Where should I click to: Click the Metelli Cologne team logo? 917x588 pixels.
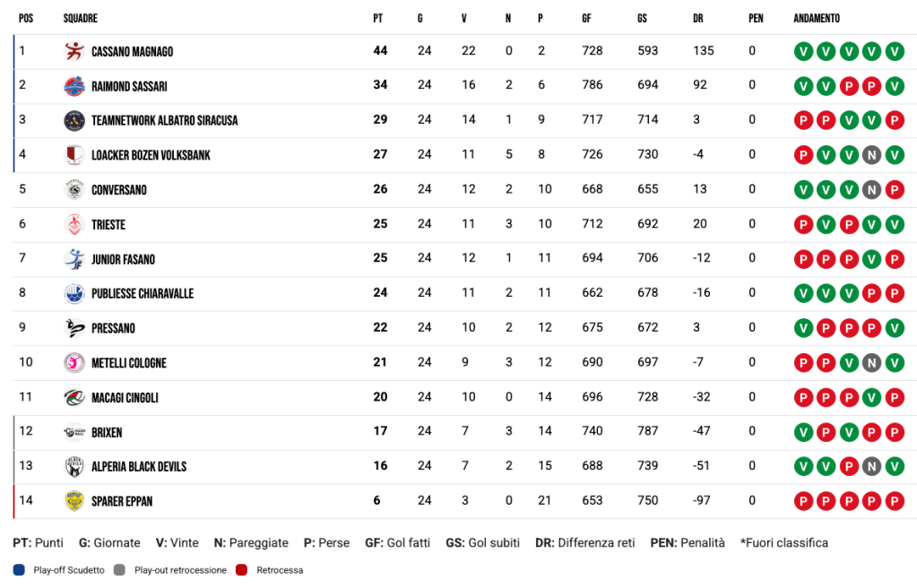point(74,363)
